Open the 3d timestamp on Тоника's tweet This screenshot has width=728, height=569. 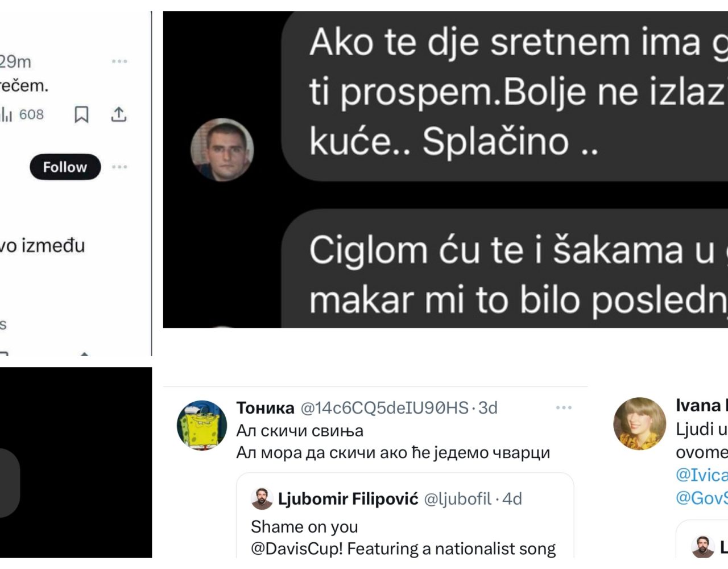(x=488, y=408)
